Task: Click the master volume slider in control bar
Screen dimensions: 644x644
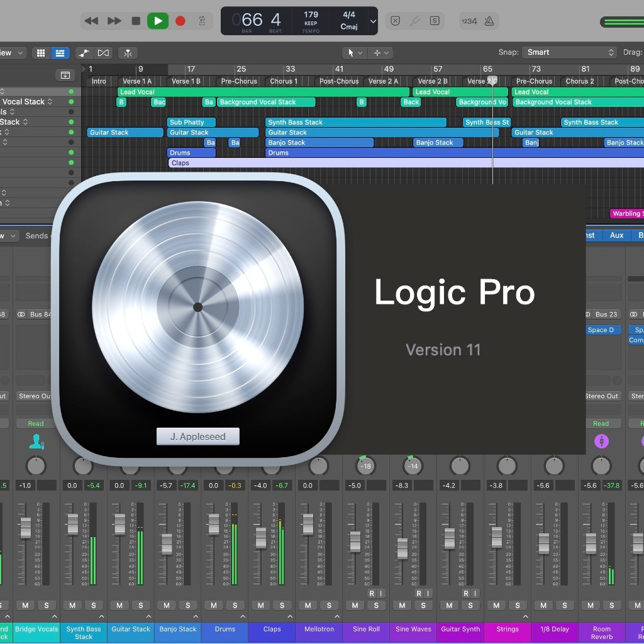Action: 622,22
